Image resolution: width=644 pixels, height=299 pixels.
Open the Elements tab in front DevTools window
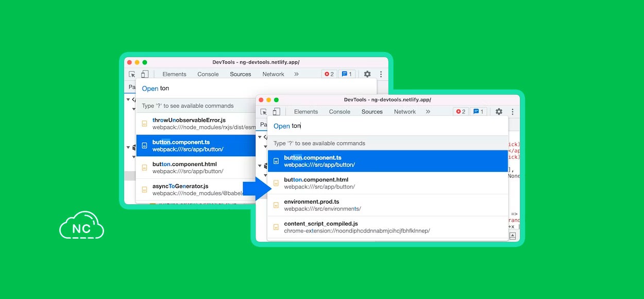click(x=306, y=112)
